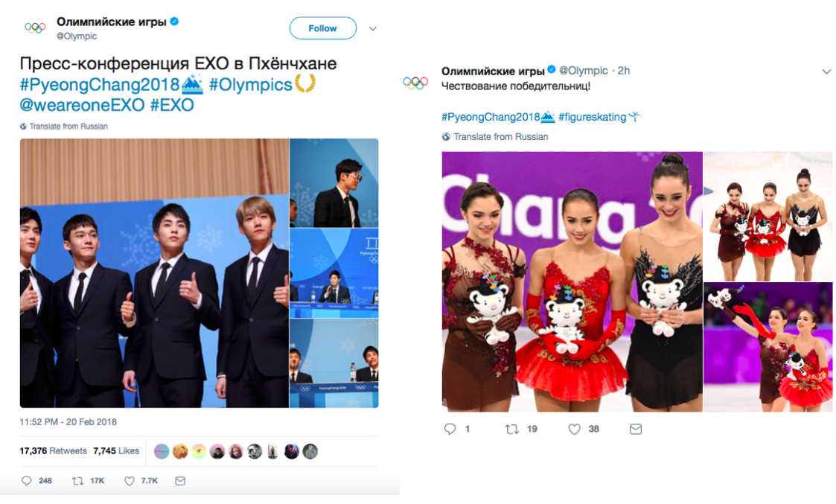Screen dimensions: 836x504
Task: View the 17,376 Retweets list
Action: [53, 451]
